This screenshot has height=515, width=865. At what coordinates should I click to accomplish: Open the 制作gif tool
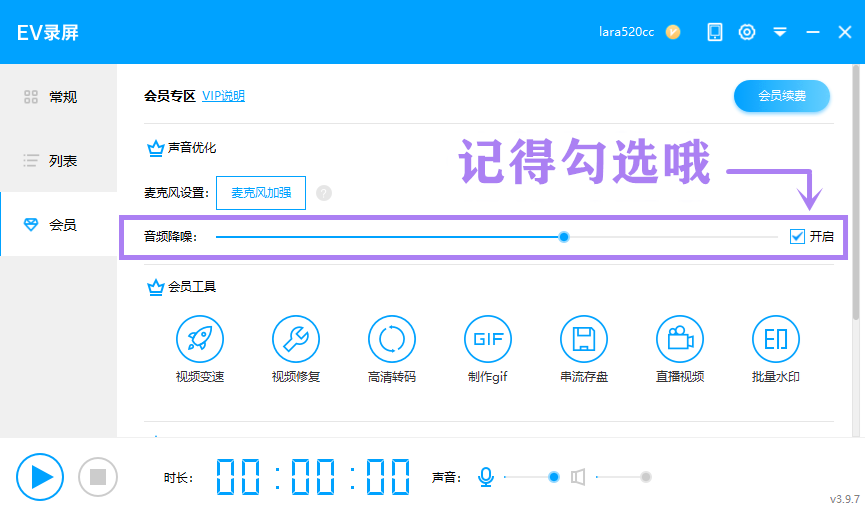click(x=488, y=339)
